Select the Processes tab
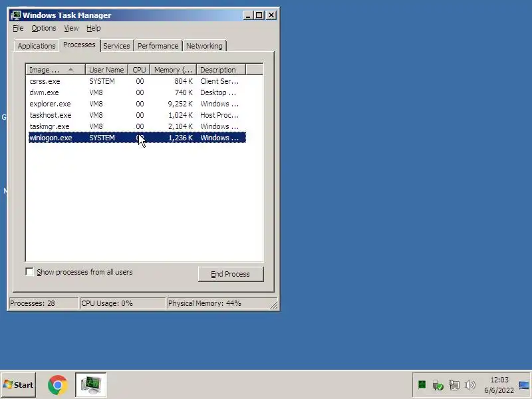 (x=79, y=45)
